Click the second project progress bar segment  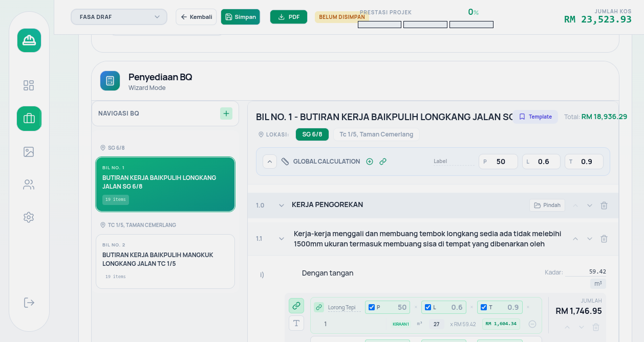pyautogui.click(x=425, y=25)
